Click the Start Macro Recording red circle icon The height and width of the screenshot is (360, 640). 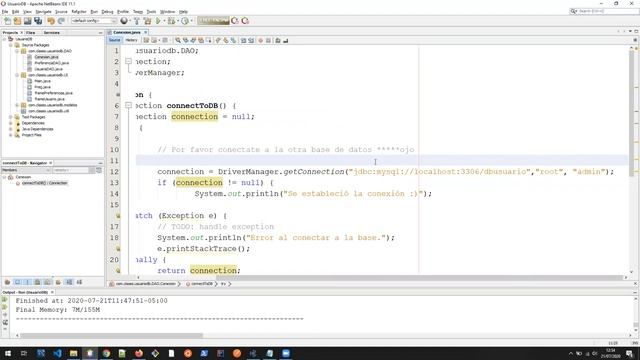point(260,40)
